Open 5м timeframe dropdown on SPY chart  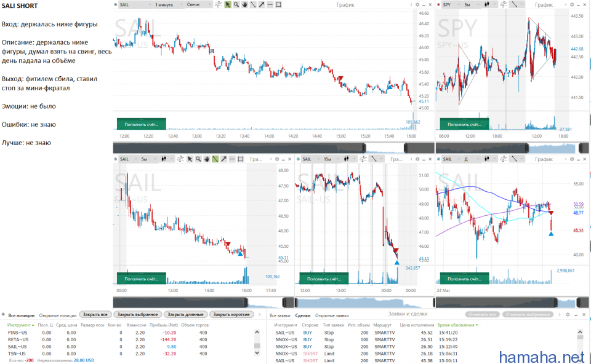coord(472,5)
